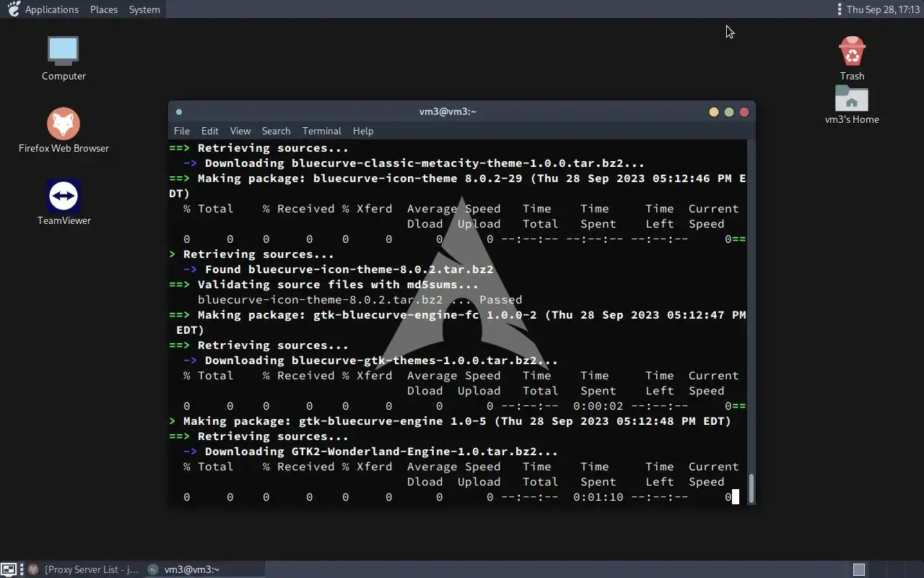Minimize the terminal window with yellow button
Viewport: 924px width, 578px height.
point(714,112)
